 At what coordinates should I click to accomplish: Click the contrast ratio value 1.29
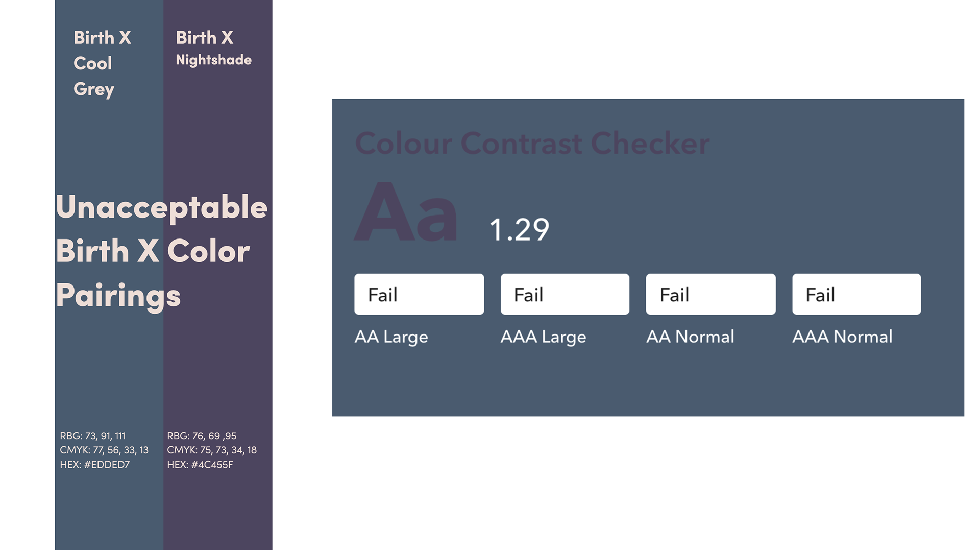[x=519, y=229]
